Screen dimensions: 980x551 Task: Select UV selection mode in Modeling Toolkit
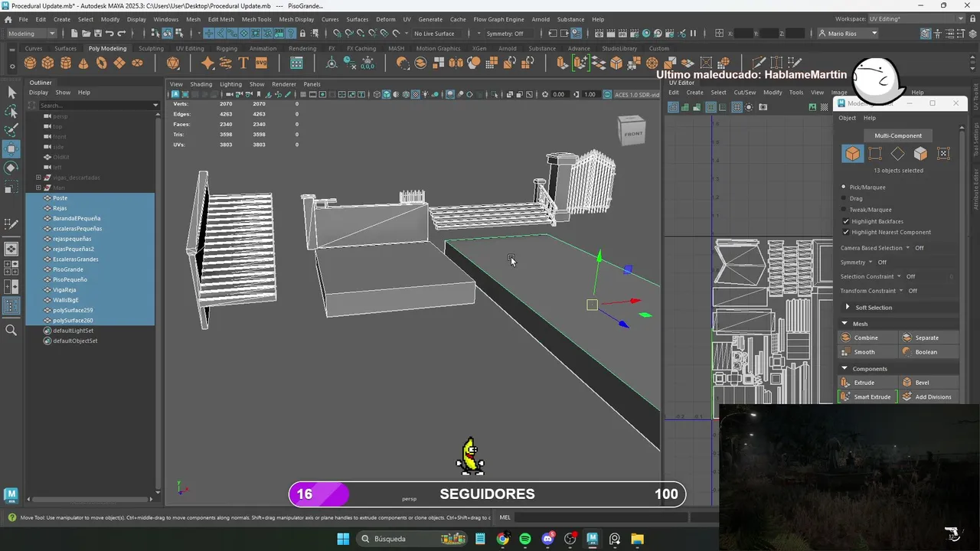click(943, 154)
